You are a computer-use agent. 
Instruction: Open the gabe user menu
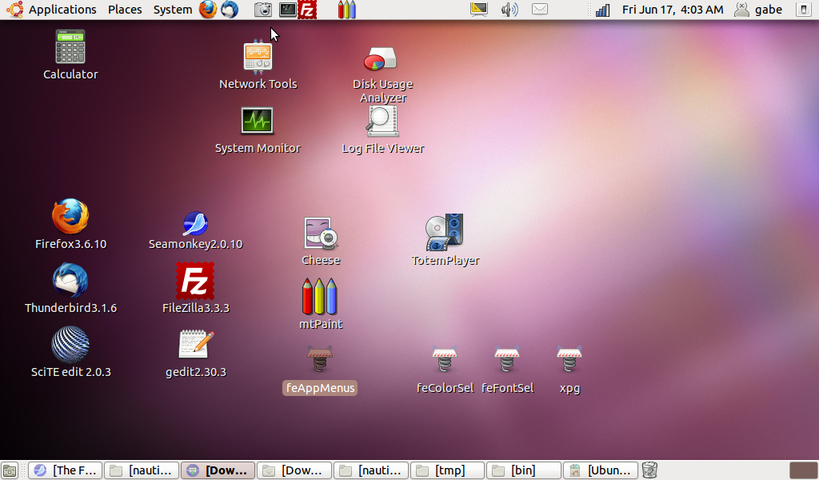point(758,9)
